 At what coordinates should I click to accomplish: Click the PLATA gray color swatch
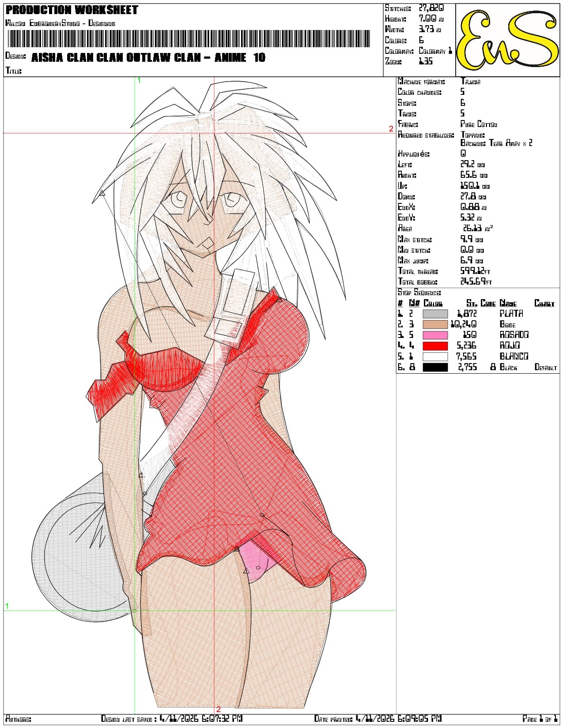point(435,314)
